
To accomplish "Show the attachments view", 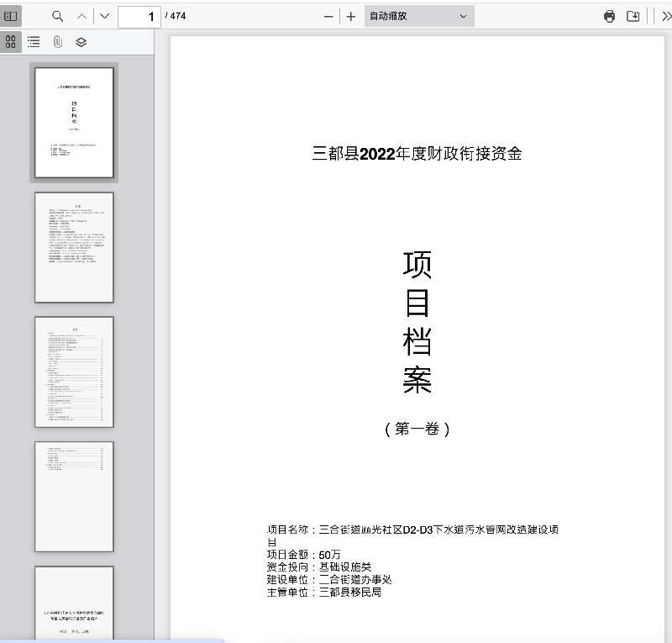I will point(58,42).
